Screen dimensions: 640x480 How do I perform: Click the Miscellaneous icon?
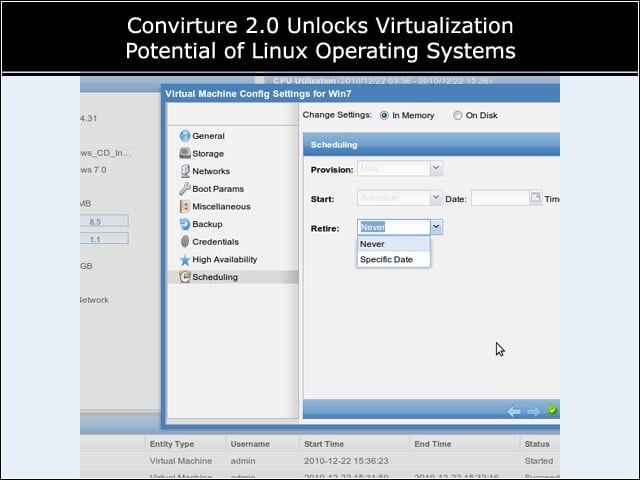pyautogui.click(x=185, y=207)
